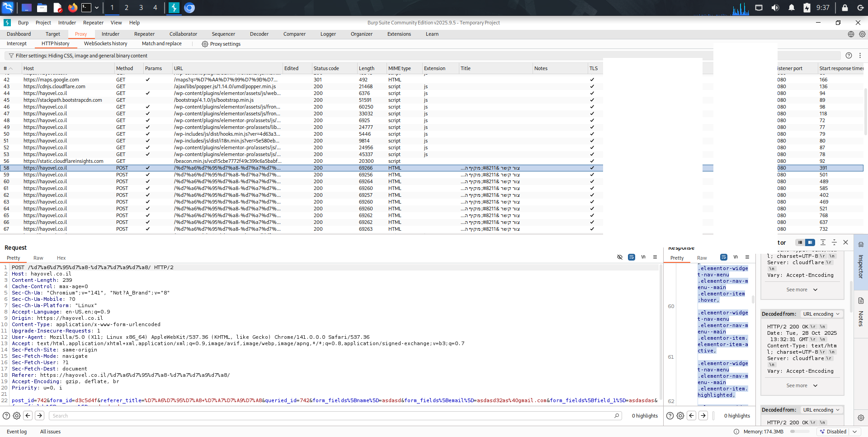Image resolution: width=868 pixels, height=437 pixels.
Task: Open the response search settings gear
Action: (x=680, y=416)
